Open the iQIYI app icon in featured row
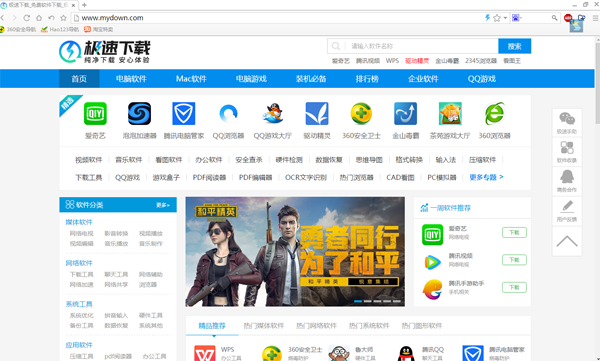The width and height of the screenshot is (600, 361). point(95,114)
